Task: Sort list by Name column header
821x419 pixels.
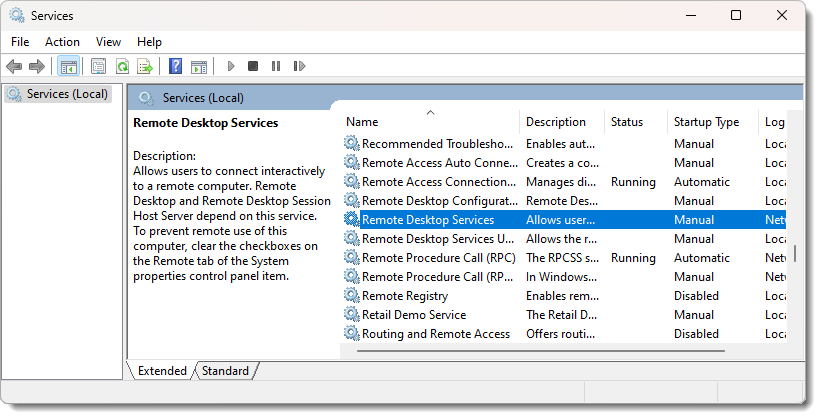Action: [x=430, y=122]
